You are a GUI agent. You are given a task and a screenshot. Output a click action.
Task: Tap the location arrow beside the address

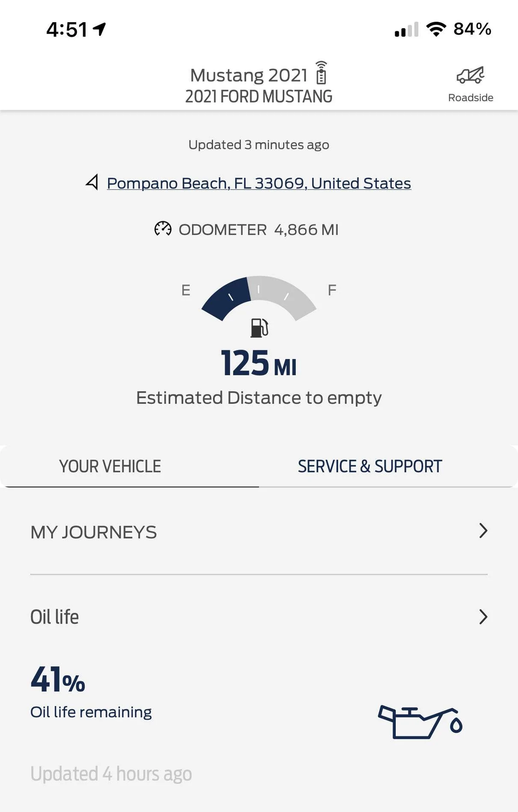(x=92, y=182)
